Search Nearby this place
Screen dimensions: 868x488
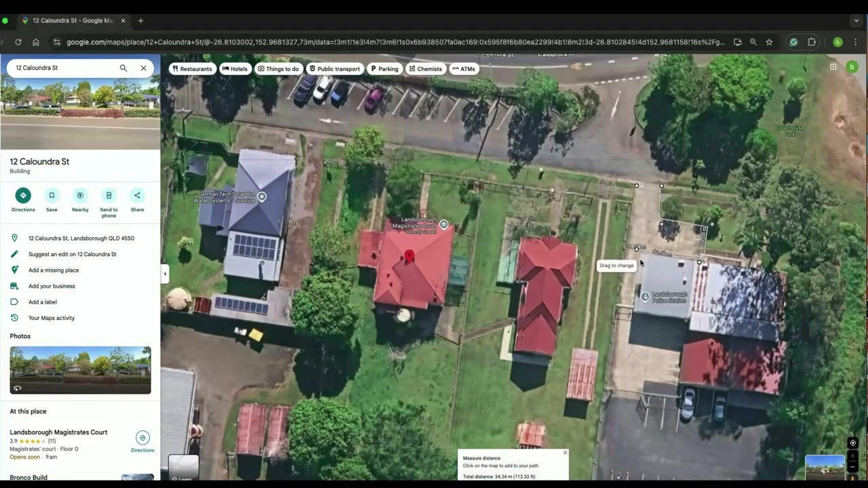click(80, 200)
